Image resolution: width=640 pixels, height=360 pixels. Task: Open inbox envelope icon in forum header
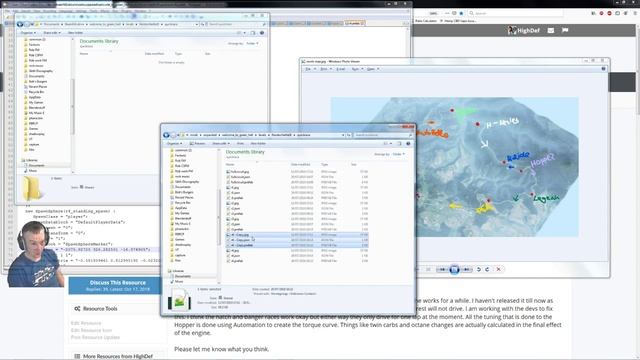tap(551, 30)
